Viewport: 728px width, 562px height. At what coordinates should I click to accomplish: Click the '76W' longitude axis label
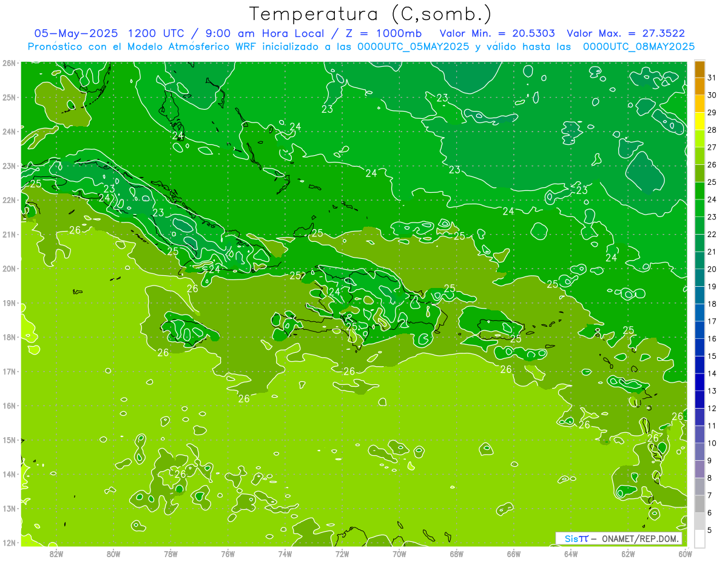[x=228, y=554]
